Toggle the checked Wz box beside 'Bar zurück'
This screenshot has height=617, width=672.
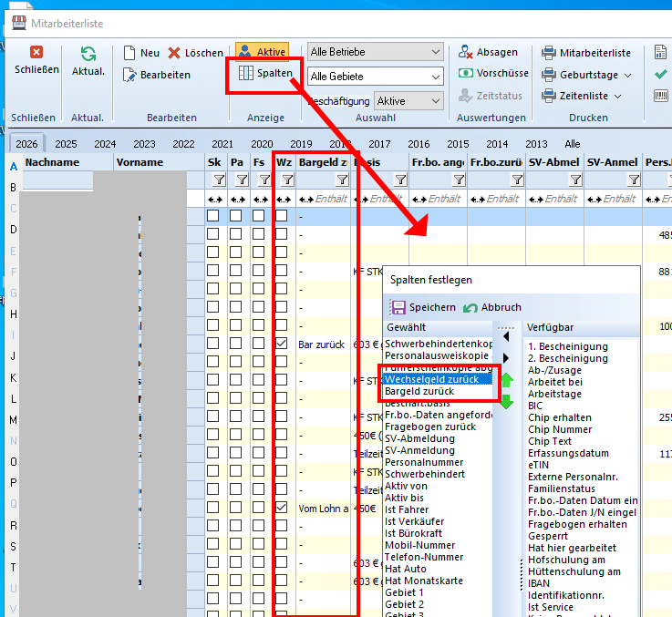(282, 344)
